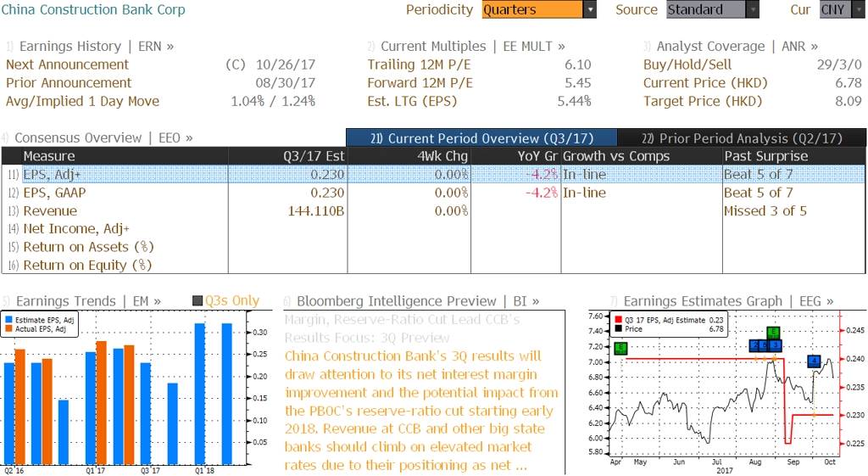
Task: Switch to Current Period Overview (Q3/17) tab
Action: [481, 138]
